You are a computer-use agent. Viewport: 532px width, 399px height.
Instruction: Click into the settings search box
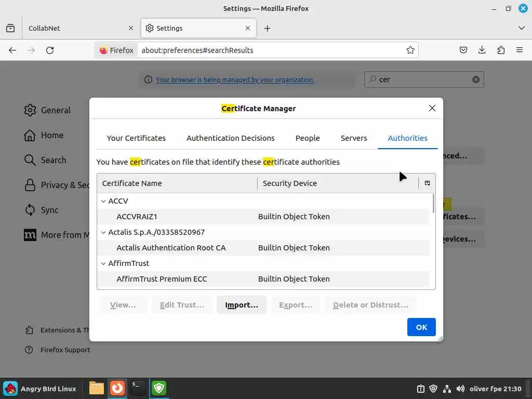[x=424, y=79]
